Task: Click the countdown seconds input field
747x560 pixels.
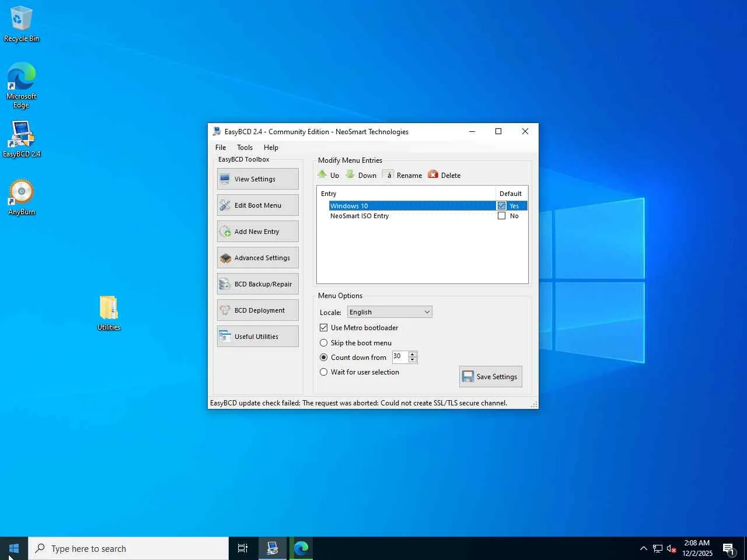Action: point(400,356)
